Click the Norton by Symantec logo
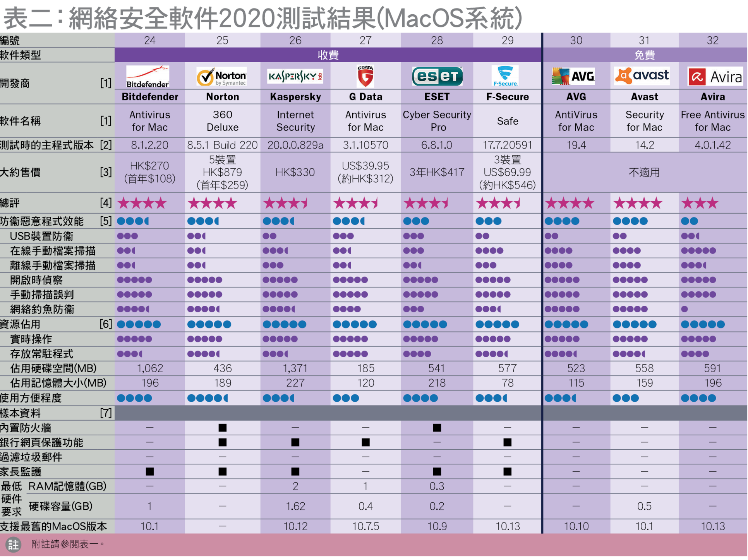This screenshot has height=560, width=748. [221, 77]
